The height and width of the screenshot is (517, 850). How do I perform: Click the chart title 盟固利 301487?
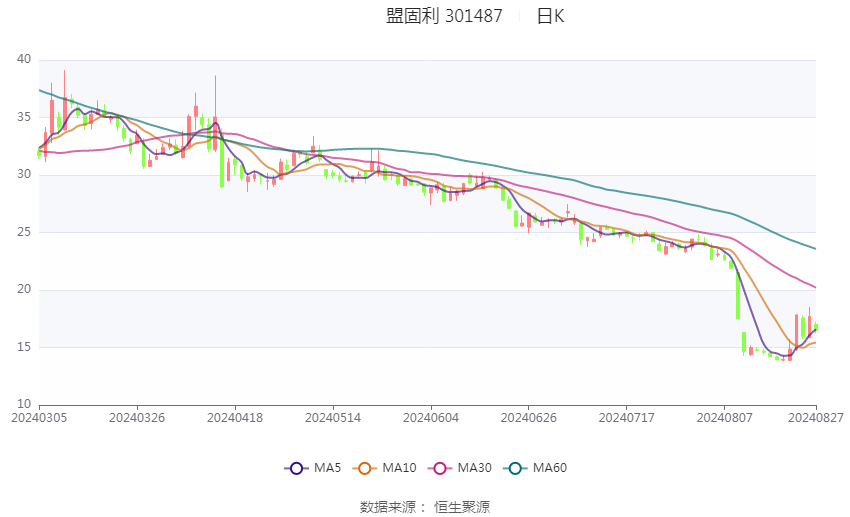point(444,16)
